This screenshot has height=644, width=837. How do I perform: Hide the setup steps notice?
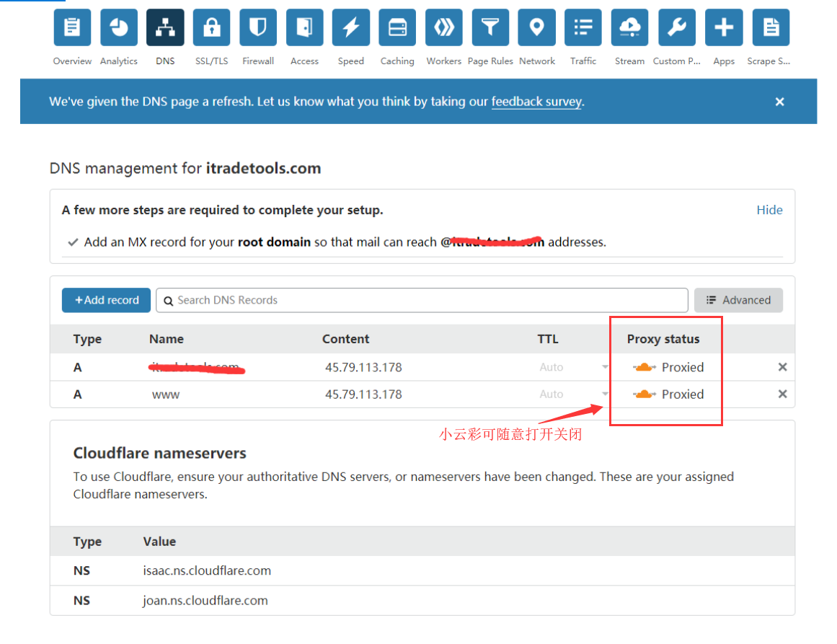769,210
